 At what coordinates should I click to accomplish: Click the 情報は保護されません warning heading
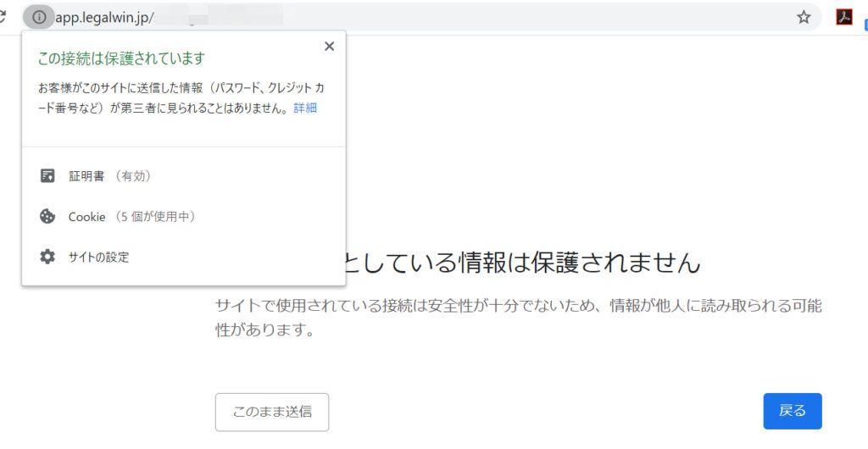tap(521, 263)
